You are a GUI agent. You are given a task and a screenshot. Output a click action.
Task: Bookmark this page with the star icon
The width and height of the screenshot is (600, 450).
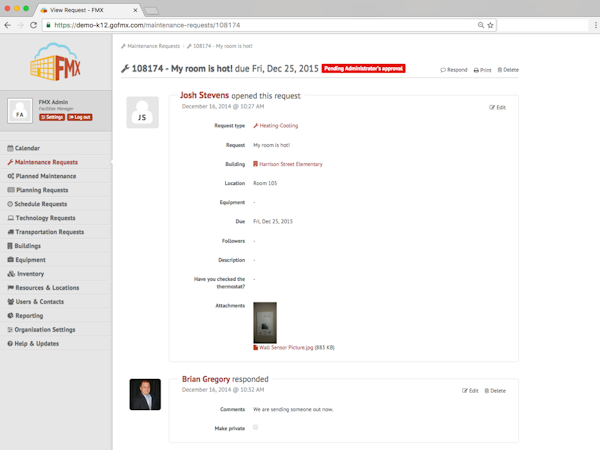[x=490, y=25]
